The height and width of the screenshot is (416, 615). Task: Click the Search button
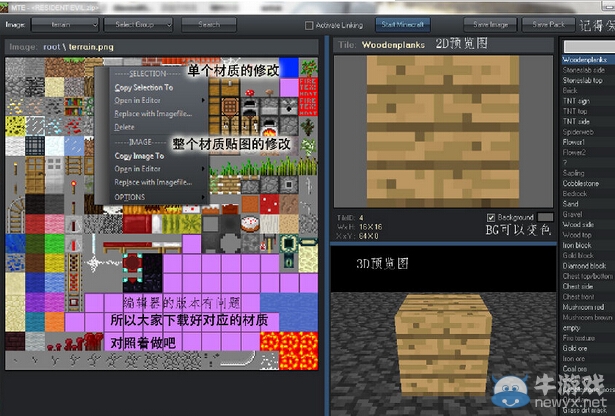tap(209, 25)
